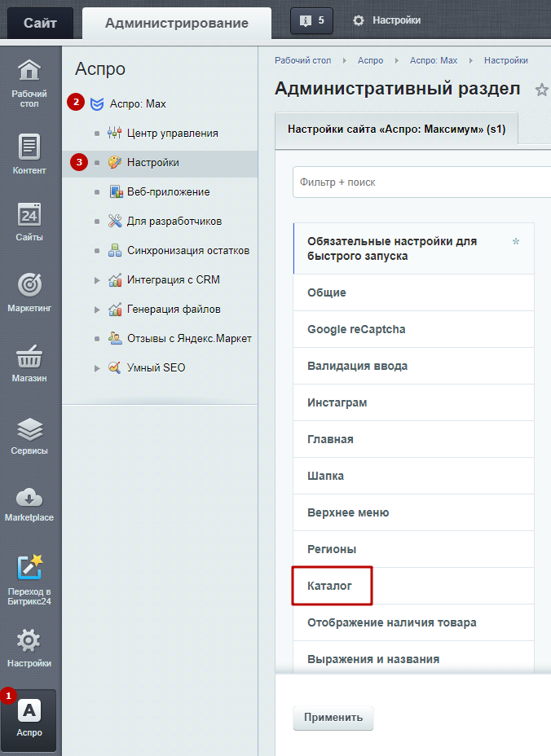Open the Общие settings section
This screenshot has width=551, height=756.
tap(413, 292)
